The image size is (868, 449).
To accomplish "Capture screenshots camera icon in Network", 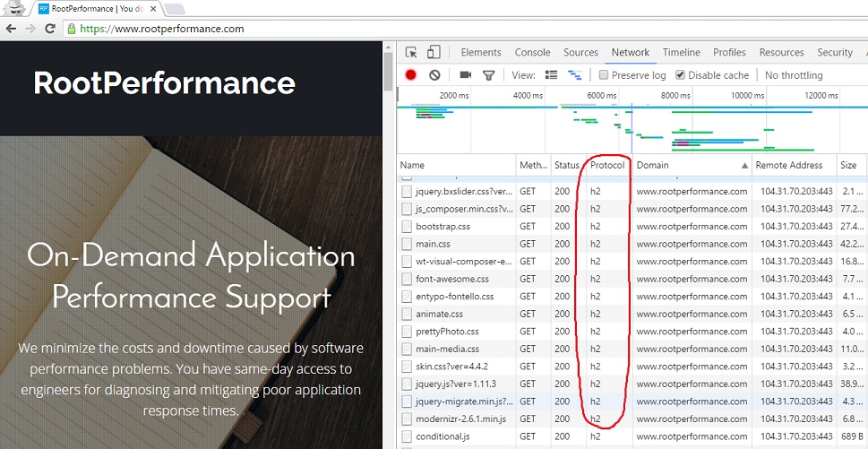I will tap(466, 74).
